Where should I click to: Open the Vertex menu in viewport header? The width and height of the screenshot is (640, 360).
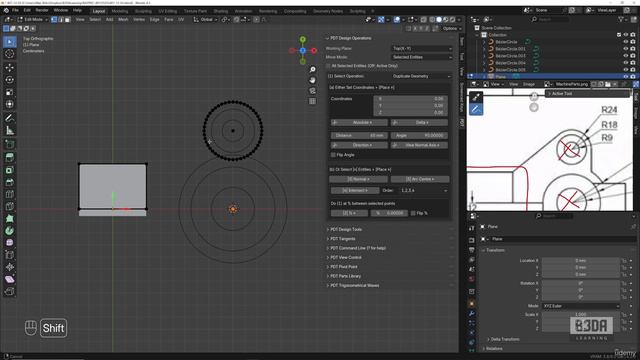[x=139, y=19]
